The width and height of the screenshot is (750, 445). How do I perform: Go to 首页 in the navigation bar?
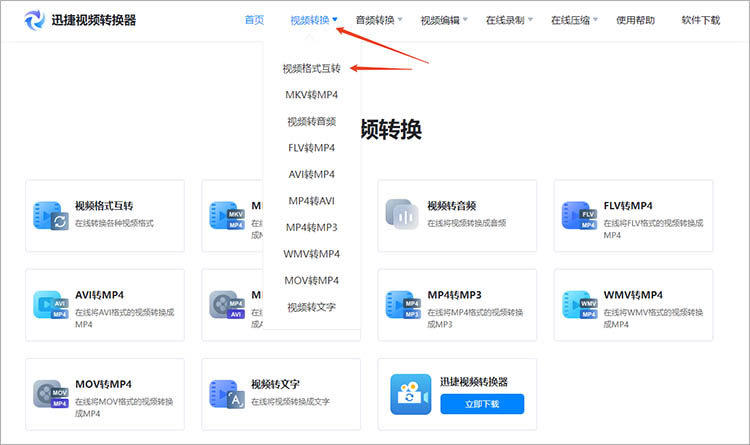254,20
